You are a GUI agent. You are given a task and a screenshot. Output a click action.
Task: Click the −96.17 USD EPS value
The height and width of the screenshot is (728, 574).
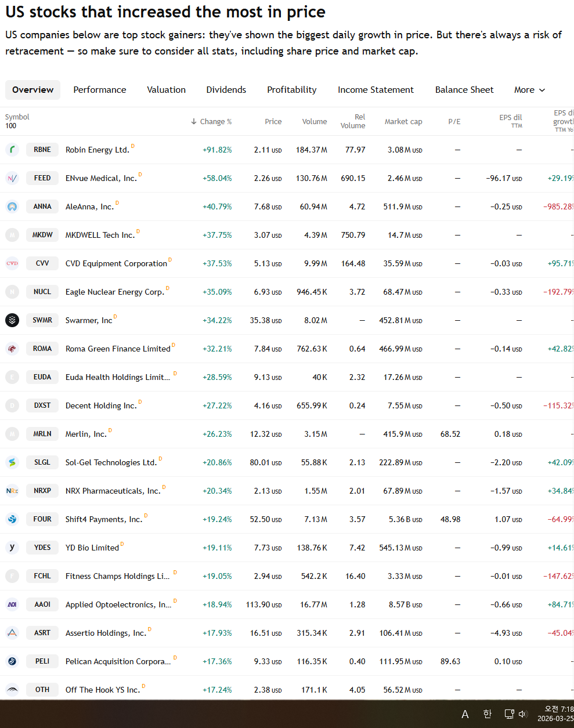tap(504, 178)
